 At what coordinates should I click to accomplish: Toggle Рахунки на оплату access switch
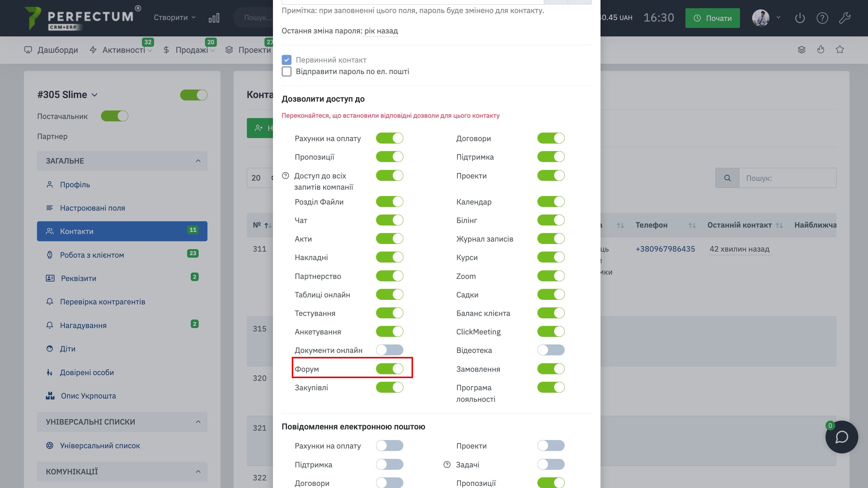[x=389, y=138]
